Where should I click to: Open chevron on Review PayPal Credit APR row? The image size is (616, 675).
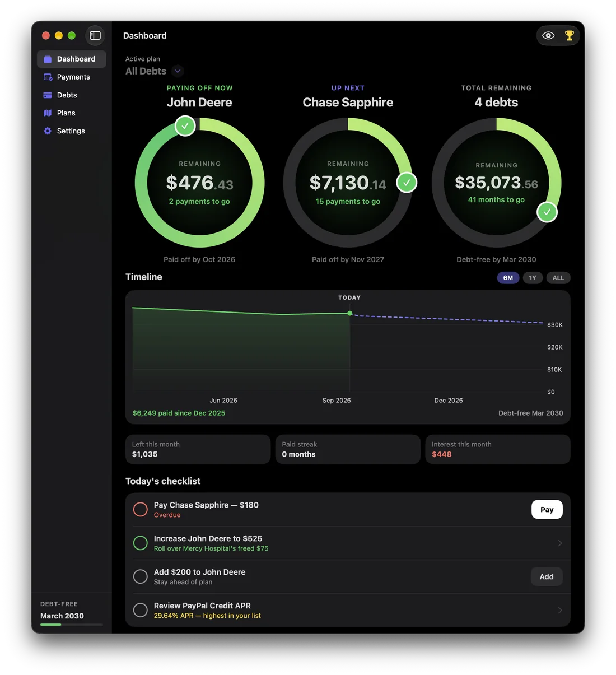(x=559, y=610)
